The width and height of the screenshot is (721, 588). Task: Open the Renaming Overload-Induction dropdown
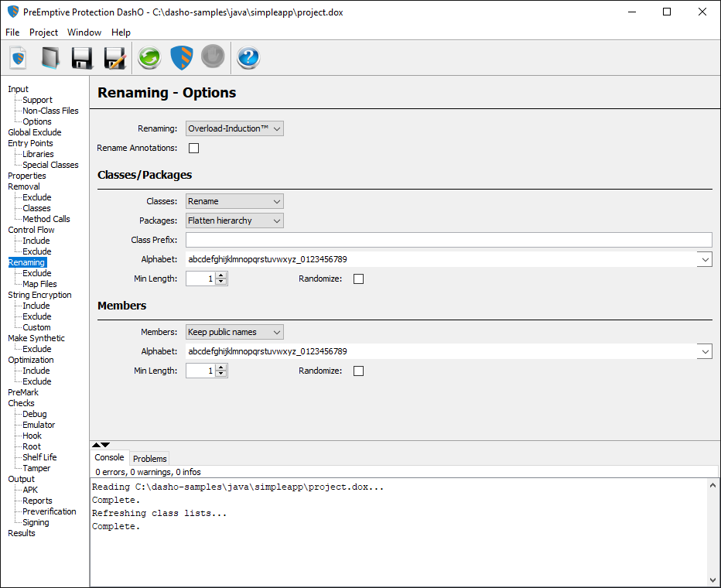(234, 128)
